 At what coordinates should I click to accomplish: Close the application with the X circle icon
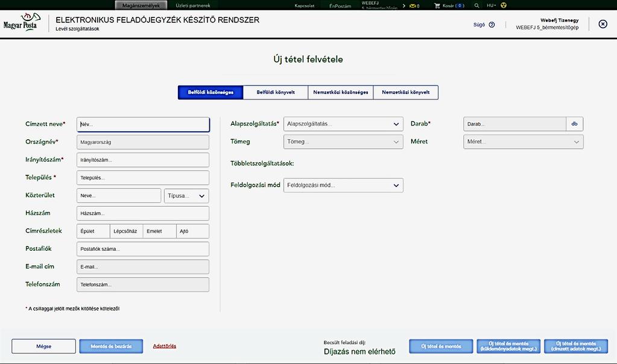click(x=603, y=24)
